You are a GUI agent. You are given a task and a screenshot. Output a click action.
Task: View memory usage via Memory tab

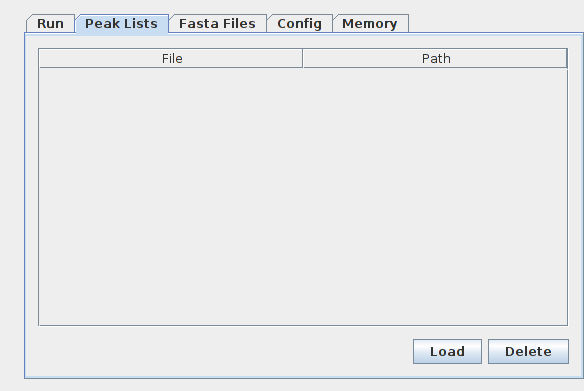tap(370, 23)
